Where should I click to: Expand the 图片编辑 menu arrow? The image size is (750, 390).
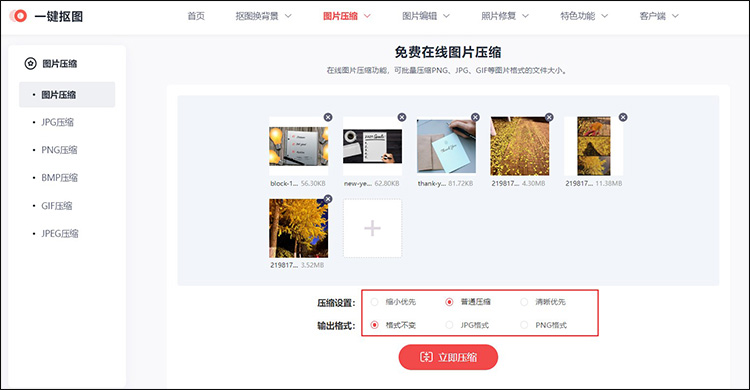click(446, 16)
